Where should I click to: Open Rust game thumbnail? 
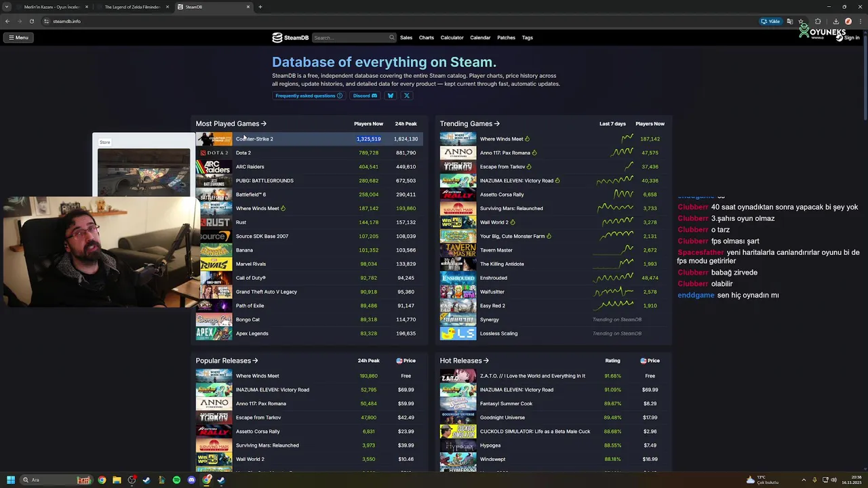[x=214, y=222]
